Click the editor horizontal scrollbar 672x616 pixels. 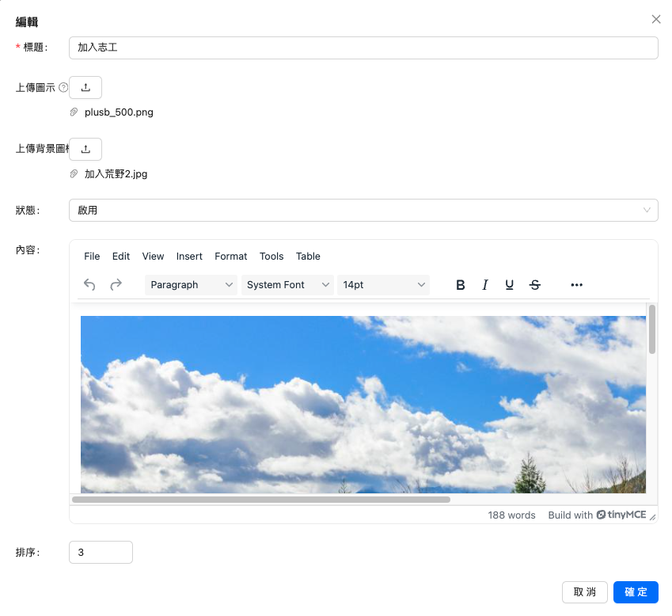pos(261,500)
